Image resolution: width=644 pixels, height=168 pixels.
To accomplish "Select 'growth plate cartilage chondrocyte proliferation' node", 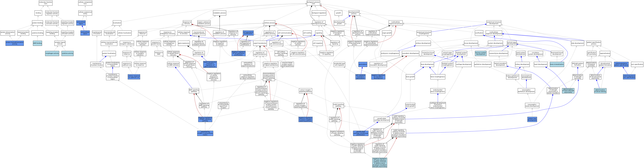I will pyautogui.click(x=361, y=133).
